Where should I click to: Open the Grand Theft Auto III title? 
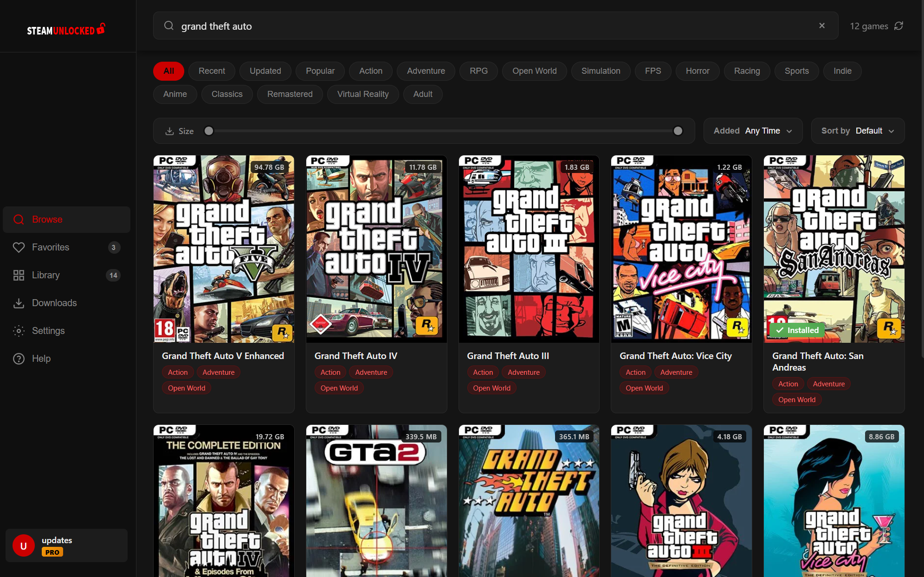pos(508,356)
